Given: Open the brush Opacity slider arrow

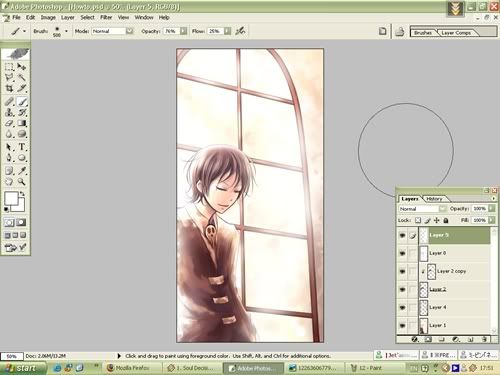Looking at the screenshot, I should pos(183,31).
